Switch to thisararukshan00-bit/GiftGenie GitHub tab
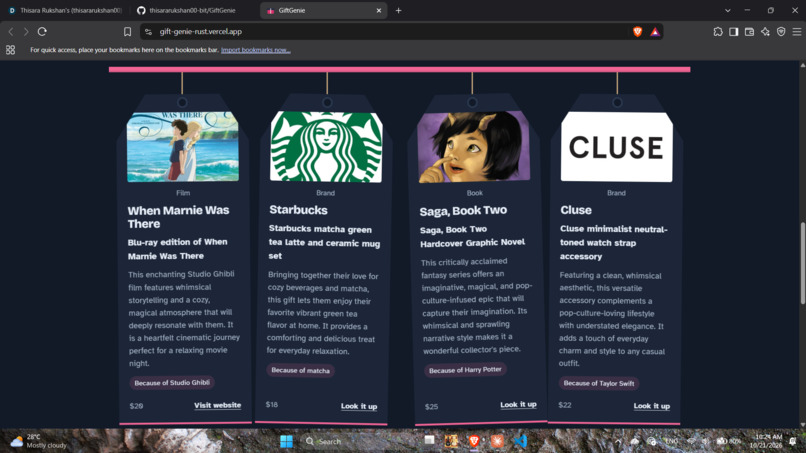This screenshot has width=806, height=453. point(192,10)
